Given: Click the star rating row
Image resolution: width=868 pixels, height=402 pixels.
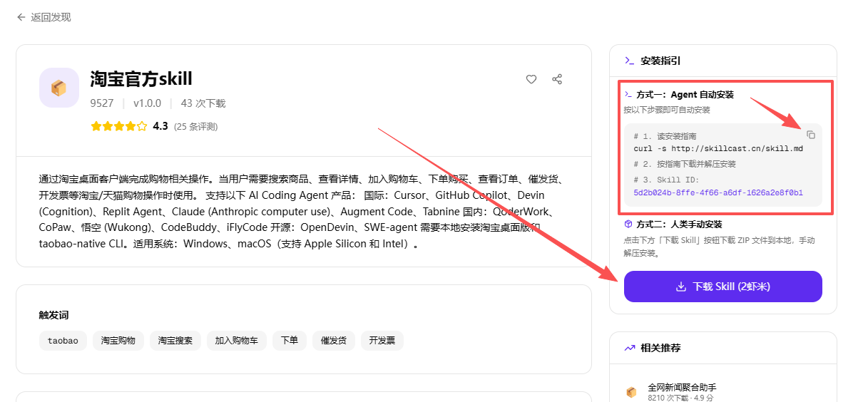Looking at the screenshot, I should (x=119, y=127).
